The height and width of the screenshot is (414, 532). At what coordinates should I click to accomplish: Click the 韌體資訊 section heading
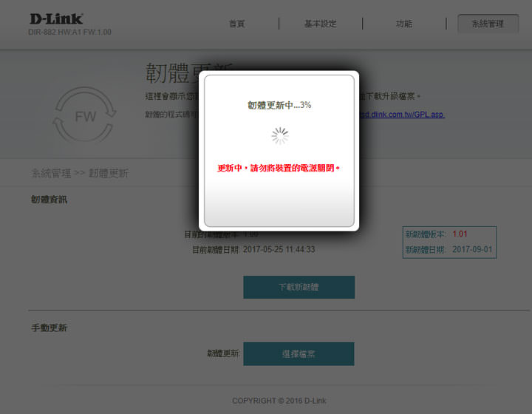point(49,200)
